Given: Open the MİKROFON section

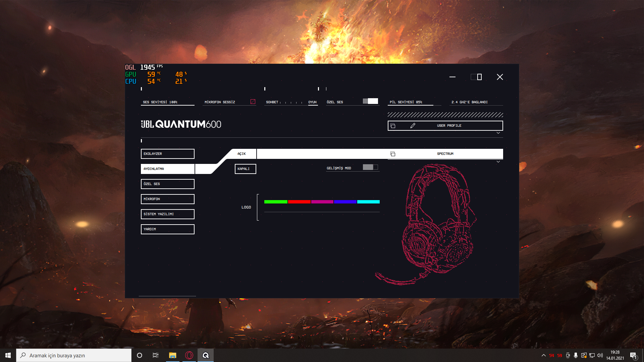Looking at the screenshot, I should point(168,199).
